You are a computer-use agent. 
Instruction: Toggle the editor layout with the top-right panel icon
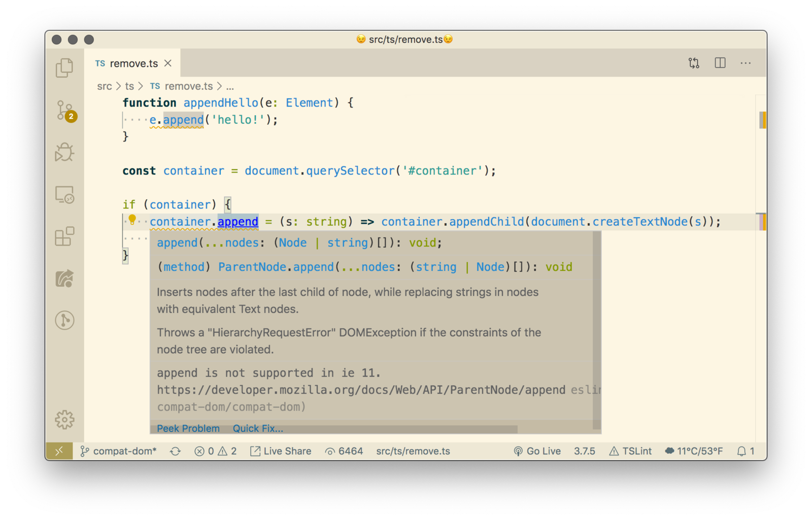point(720,62)
